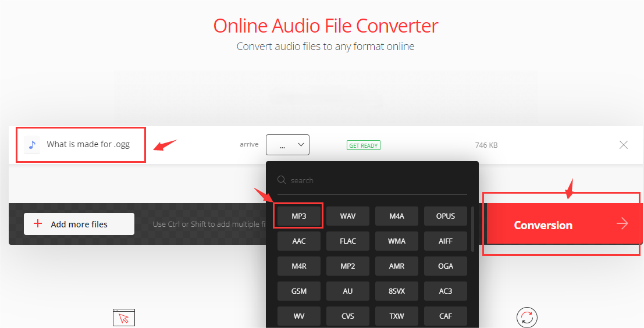The image size is (644, 328).
Task: Select MP3 format option
Action: coord(299,216)
